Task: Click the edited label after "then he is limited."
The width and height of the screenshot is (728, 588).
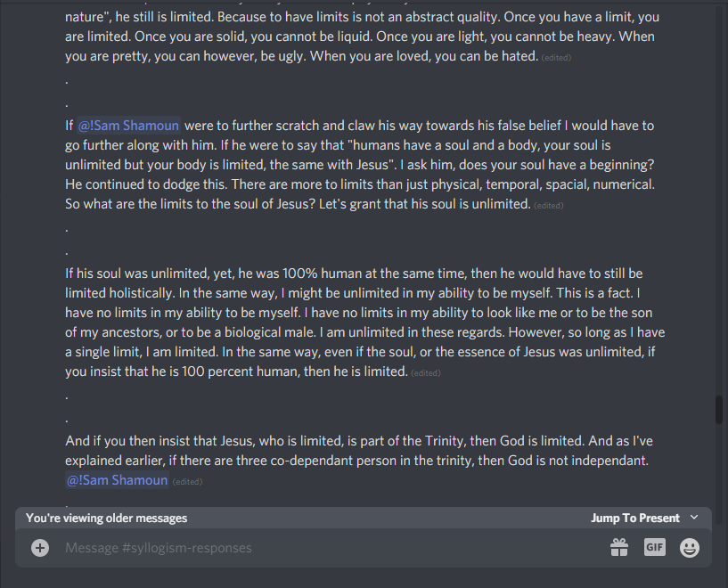Action: coord(425,373)
